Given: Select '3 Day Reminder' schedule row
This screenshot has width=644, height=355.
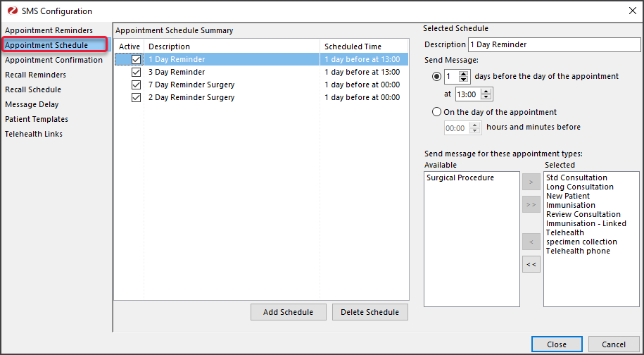Looking at the screenshot, I should (x=262, y=73).
